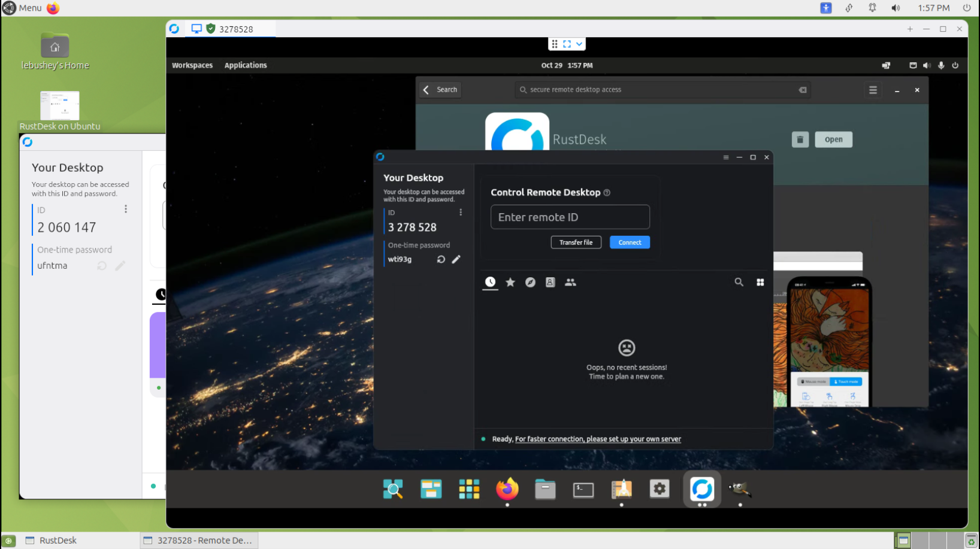The image size is (980, 549).
Task: Collapse the session toolbar with chevron
Action: click(579, 44)
